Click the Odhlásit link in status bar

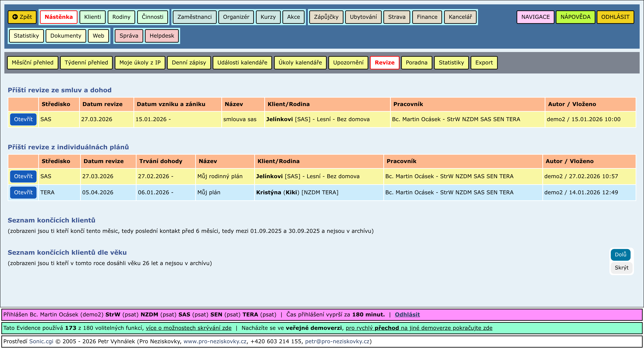(x=407, y=315)
